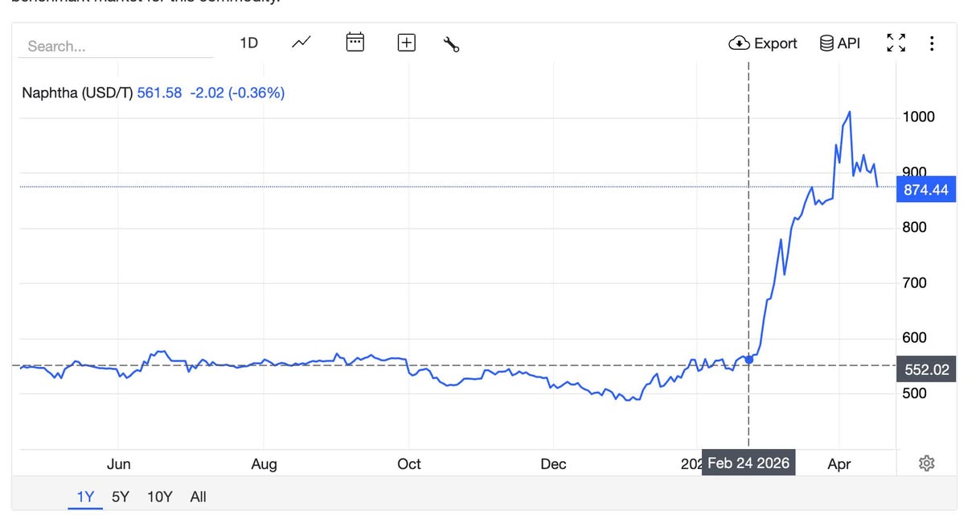Show the All time range
This screenshot has width=980, height=515.
198,496
